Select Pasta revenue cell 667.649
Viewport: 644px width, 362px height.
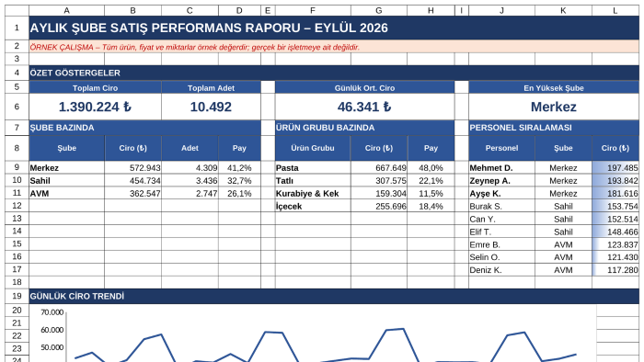[x=379, y=167]
